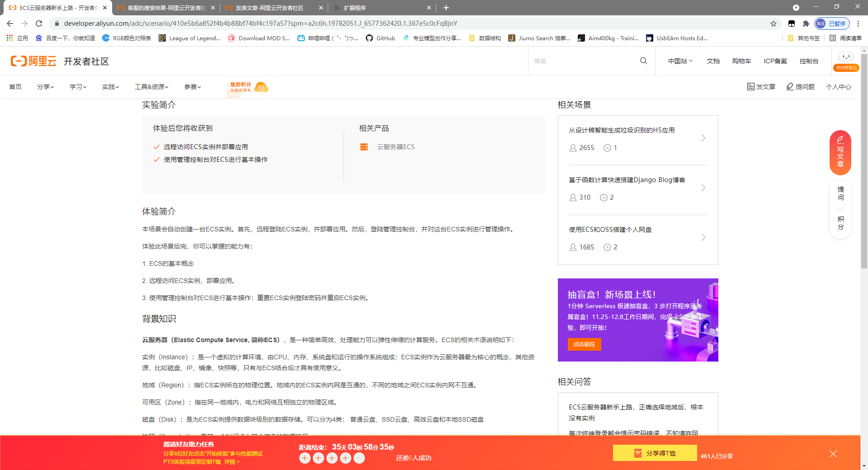Bookmark this page with the star icon
This screenshot has width=868, height=470.
(x=774, y=23)
